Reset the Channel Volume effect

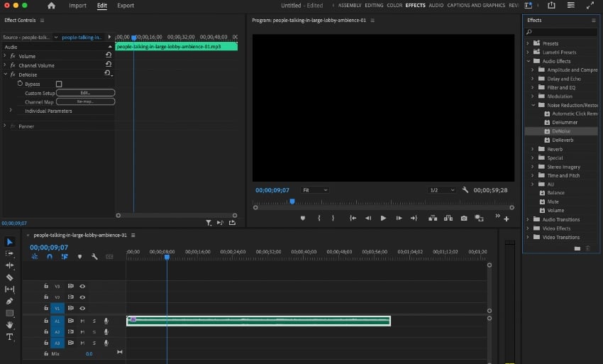click(109, 64)
